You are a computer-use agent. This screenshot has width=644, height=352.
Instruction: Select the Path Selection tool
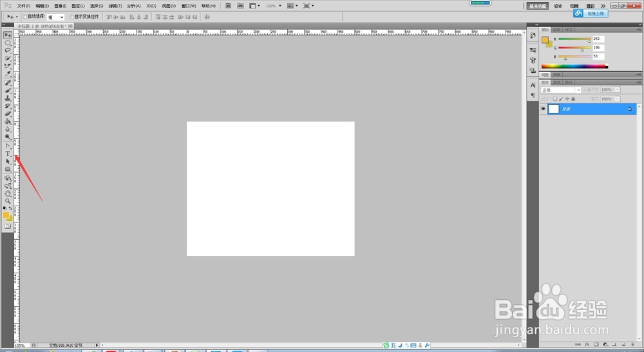pyautogui.click(x=8, y=162)
